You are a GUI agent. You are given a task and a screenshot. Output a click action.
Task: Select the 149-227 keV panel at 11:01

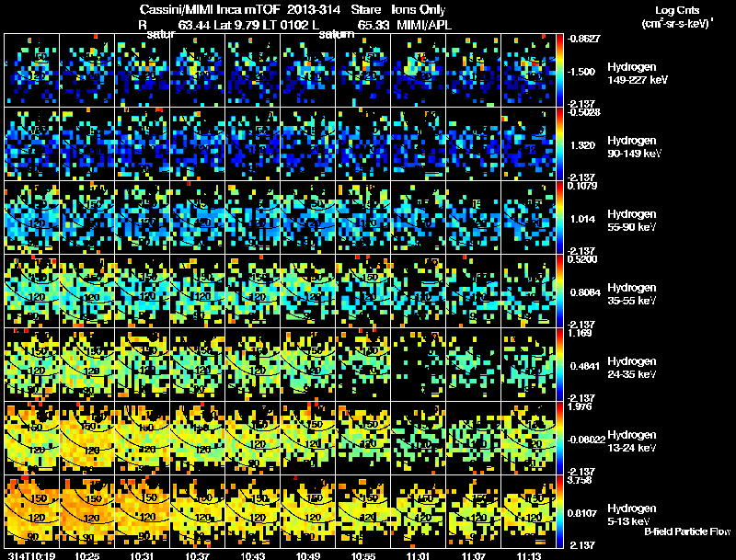tap(419, 71)
